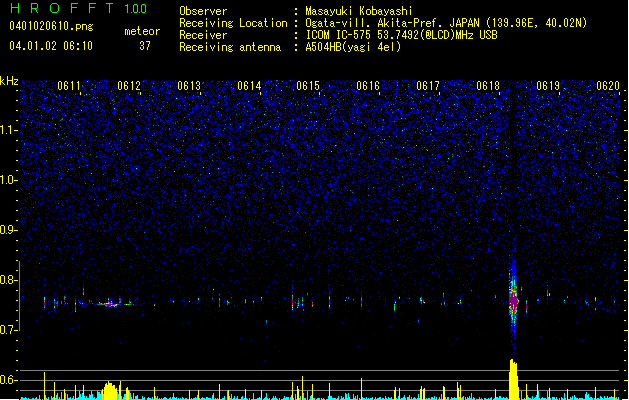Image resolution: width=629 pixels, height=400 pixels.
Task: Click the Observer label
Action: [x=203, y=11]
